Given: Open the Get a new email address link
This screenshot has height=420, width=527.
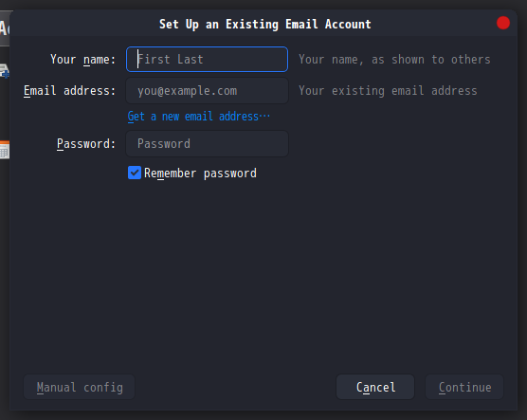Looking at the screenshot, I should (x=199, y=117).
